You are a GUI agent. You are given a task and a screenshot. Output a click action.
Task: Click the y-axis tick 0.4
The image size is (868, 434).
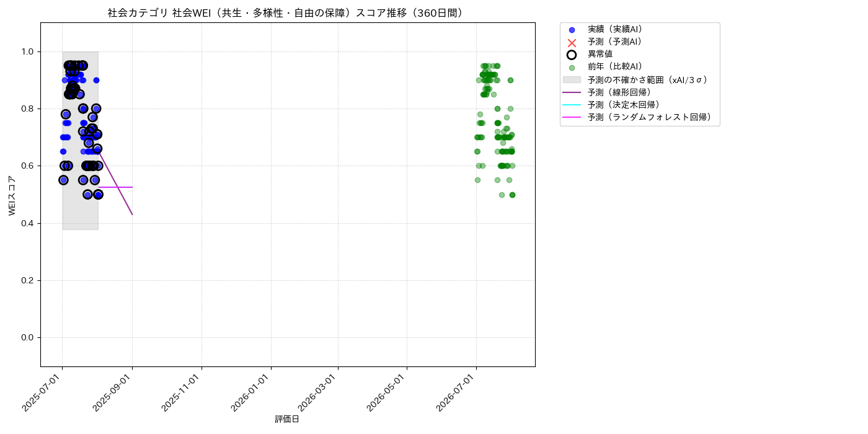pyautogui.click(x=28, y=223)
